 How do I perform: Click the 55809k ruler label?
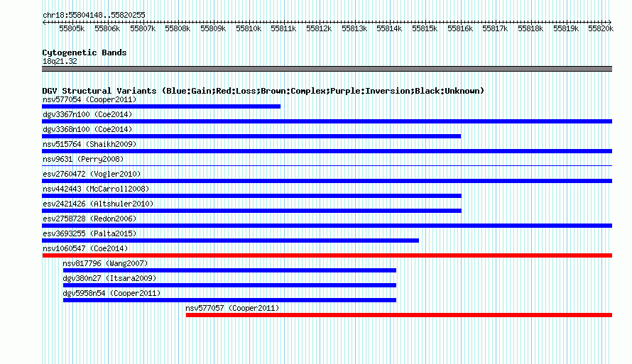click(x=213, y=28)
